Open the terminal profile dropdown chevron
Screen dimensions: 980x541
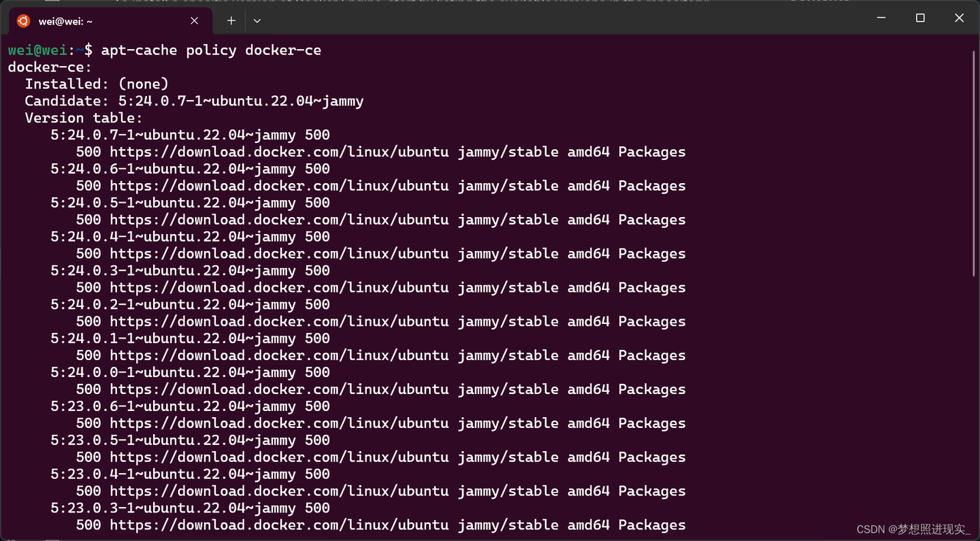(x=257, y=20)
